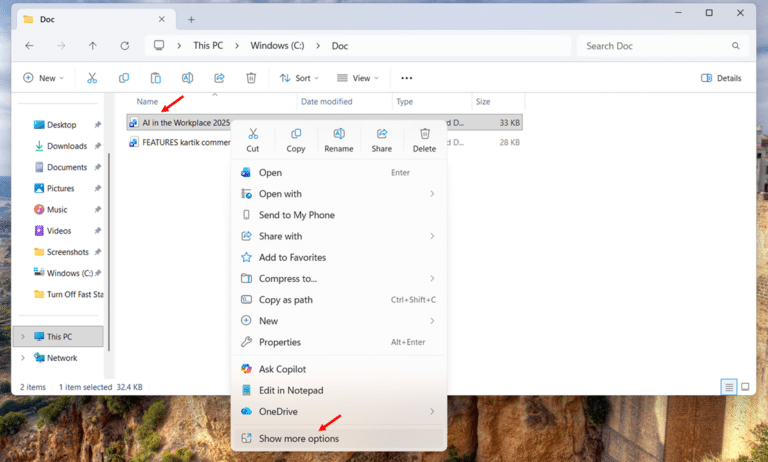
Task: Switch to large thumbnails view in the status bar
Action: pyautogui.click(x=745, y=387)
